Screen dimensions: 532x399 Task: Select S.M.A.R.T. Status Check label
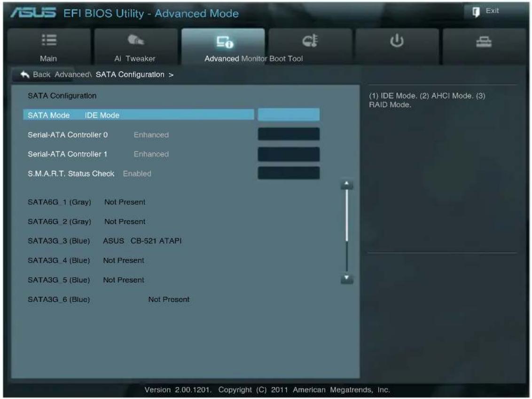click(x=71, y=174)
